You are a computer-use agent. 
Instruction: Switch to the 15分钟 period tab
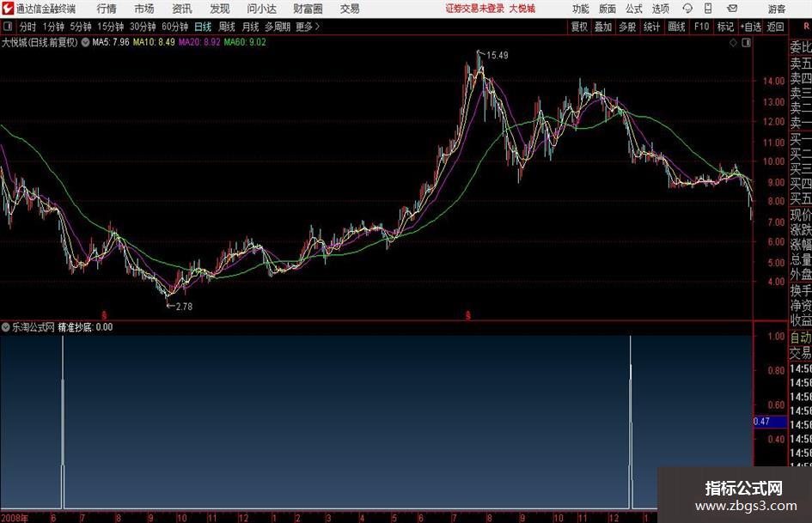click(111, 27)
